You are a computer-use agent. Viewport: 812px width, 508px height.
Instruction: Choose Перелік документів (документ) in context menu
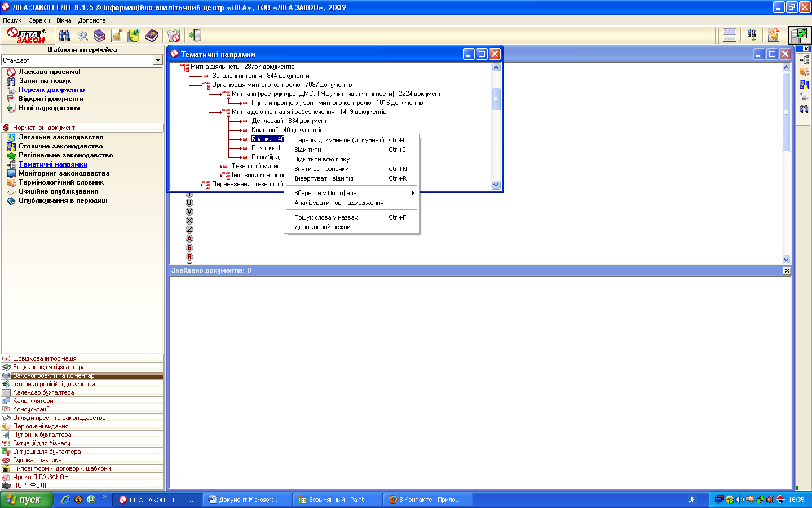352,140
